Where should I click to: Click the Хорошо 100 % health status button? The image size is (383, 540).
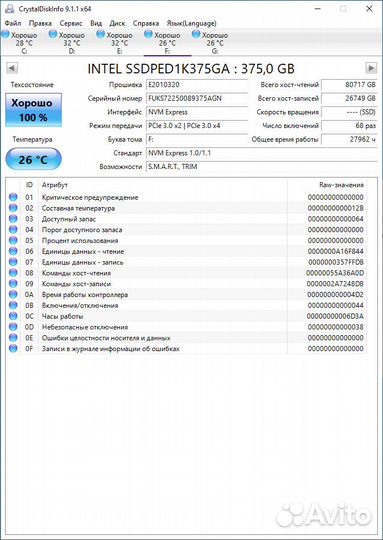point(33,110)
